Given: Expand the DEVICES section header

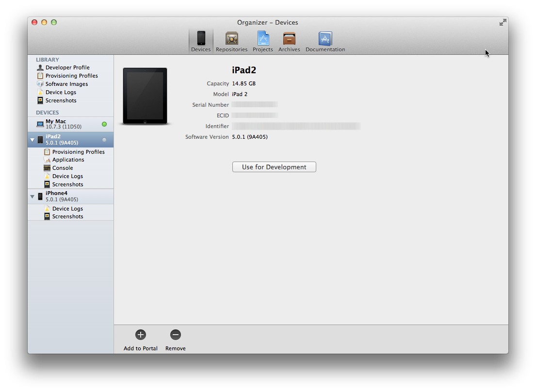Looking at the screenshot, I should [x=48, y=112].
